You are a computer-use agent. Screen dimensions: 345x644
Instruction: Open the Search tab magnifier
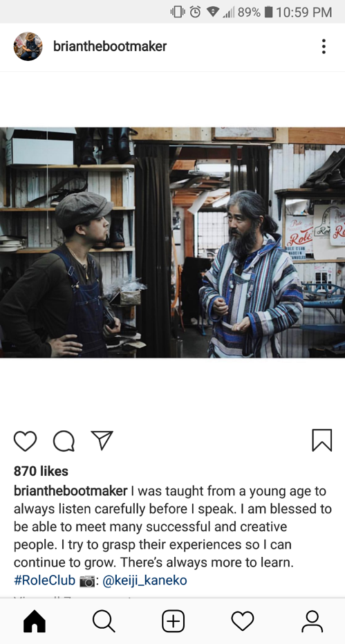coord(104,621)
